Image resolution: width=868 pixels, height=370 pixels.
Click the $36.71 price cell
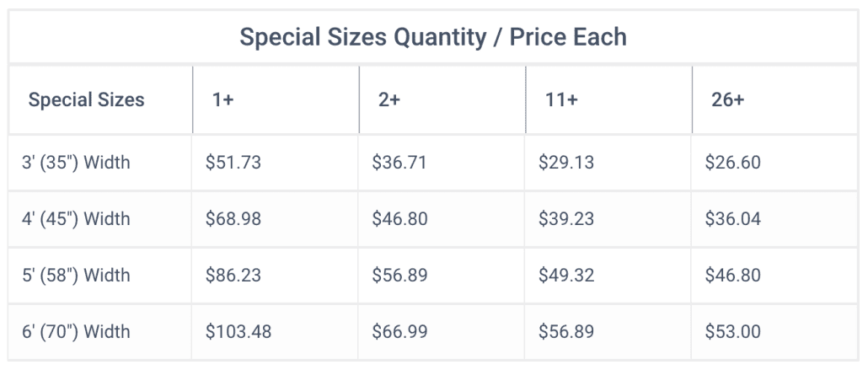pos(399,162)
